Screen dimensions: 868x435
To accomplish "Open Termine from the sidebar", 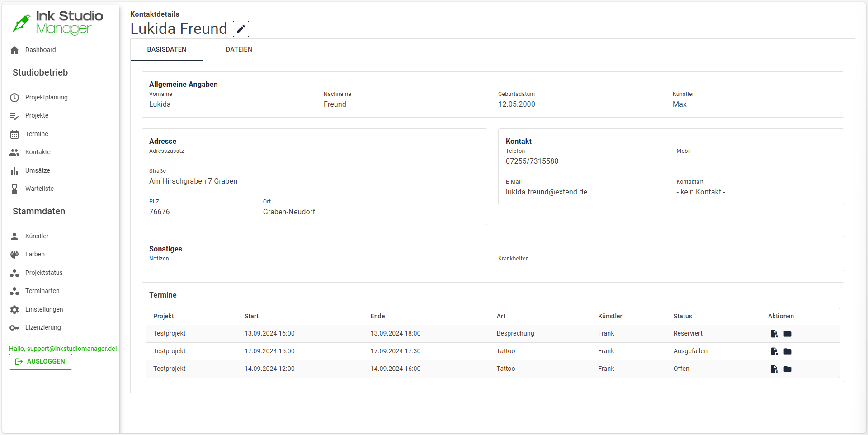I will click(37, 134).
